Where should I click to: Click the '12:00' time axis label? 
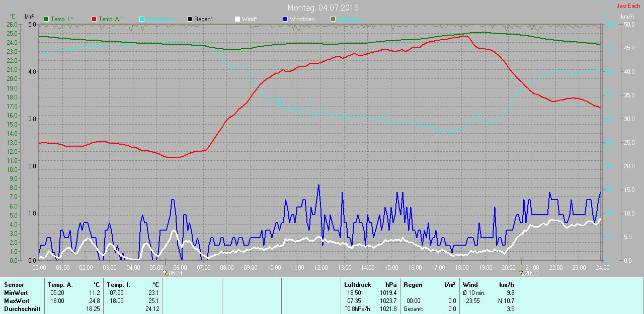320,267
